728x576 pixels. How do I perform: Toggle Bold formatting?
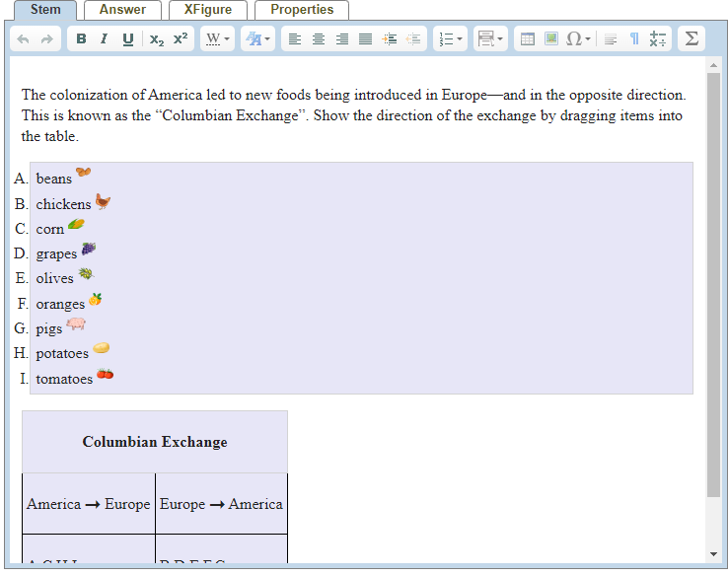coord(81,39)
